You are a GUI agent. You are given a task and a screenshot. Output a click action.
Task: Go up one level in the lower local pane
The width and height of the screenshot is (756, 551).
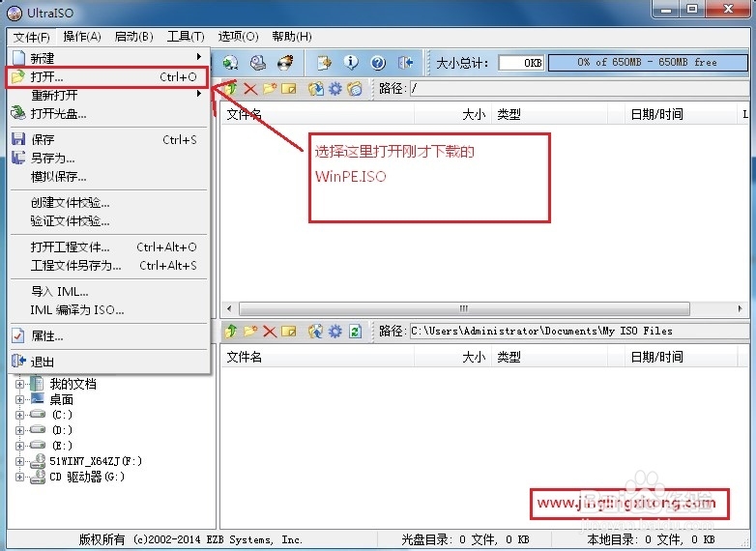click(x=231, y=332)
